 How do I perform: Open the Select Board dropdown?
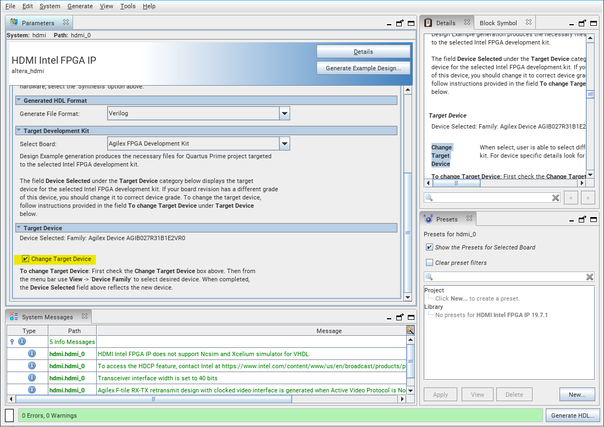tap(284, 144)
